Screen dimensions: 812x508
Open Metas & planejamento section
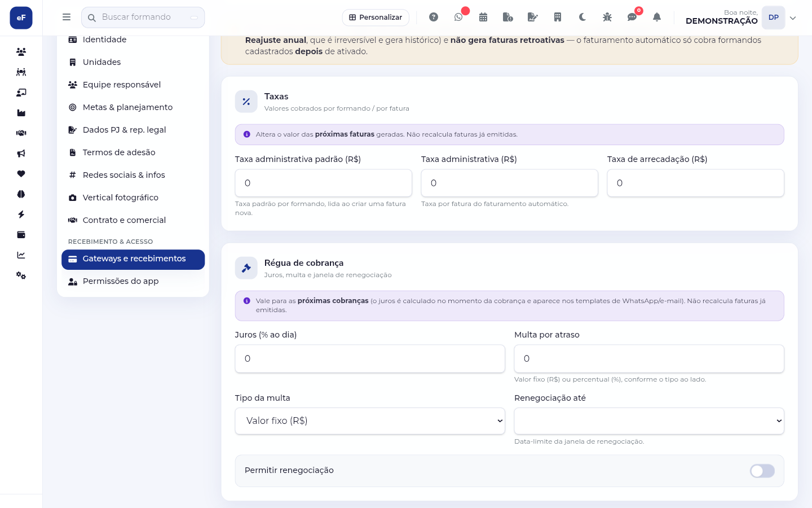(133, 107)
